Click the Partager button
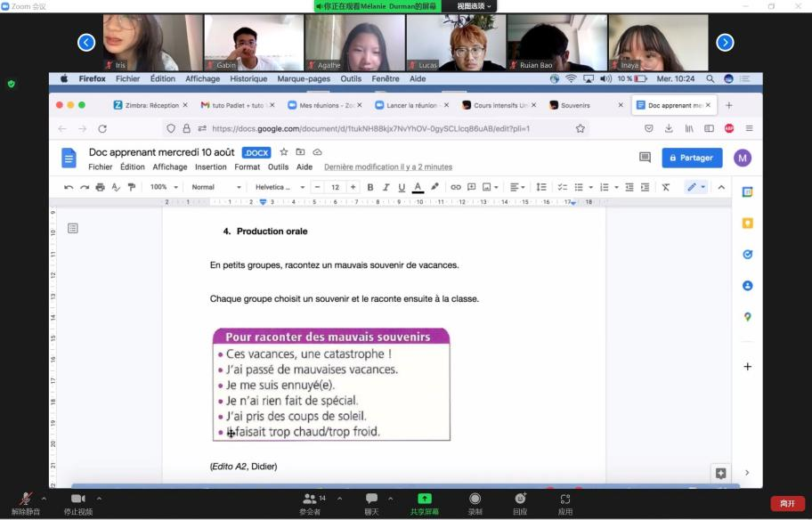812x520 pixels. coord(692,158)
